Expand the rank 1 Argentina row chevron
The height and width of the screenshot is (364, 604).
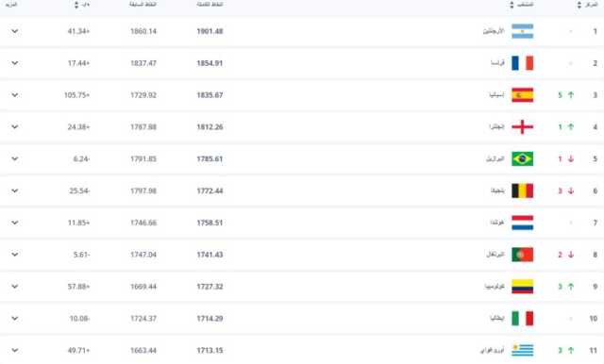pos(15,31)
